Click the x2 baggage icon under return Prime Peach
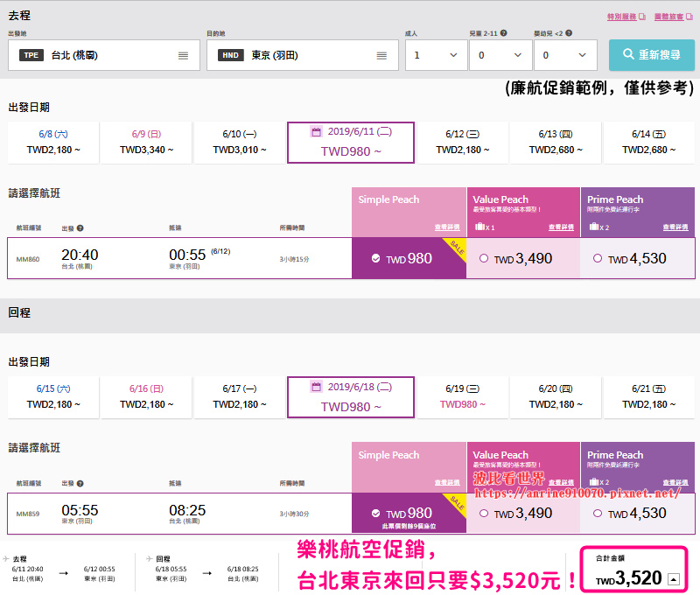Image resolution: width=700 pixels, height=595 pixels. pos(594,481)
